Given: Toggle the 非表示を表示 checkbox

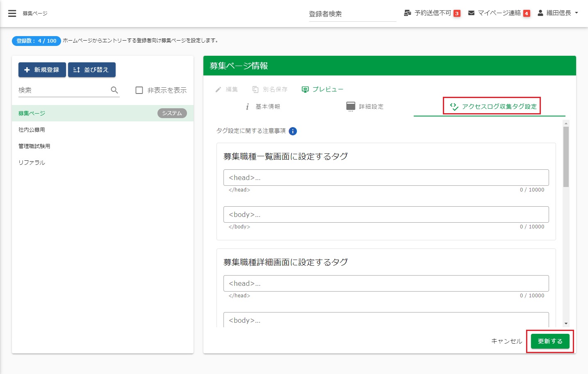Looking at the screenshot, I should pos(139,90).
